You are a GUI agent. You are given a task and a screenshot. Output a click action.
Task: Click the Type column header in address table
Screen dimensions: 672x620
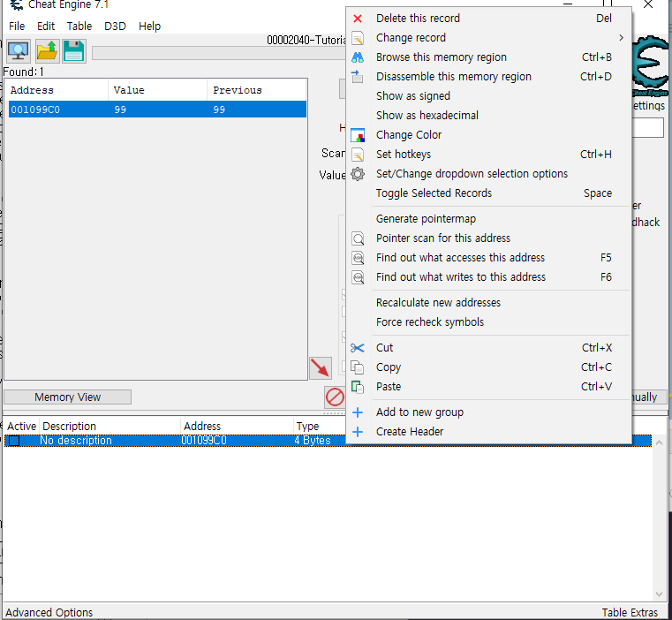point(320,427)
